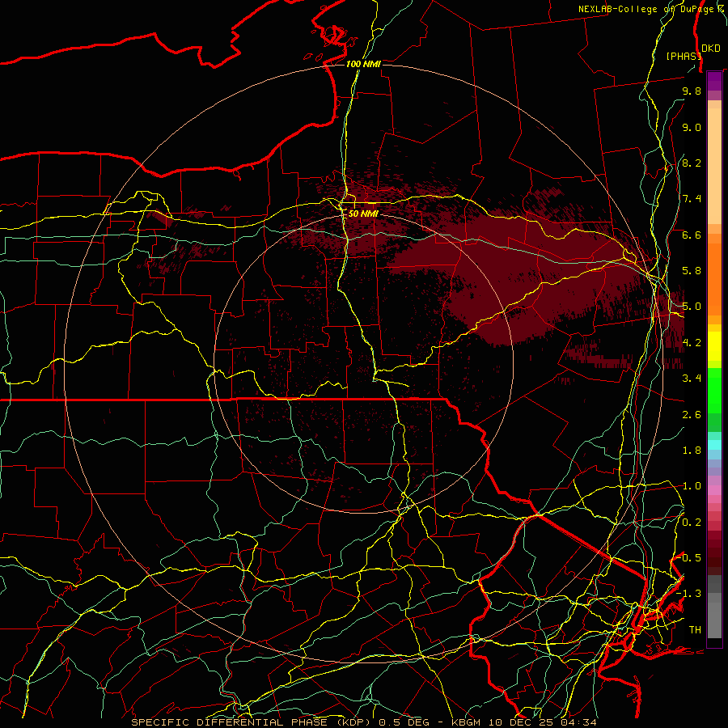
Task: Select the 50 NMI range ring label
Action: (x=363, y=214)
